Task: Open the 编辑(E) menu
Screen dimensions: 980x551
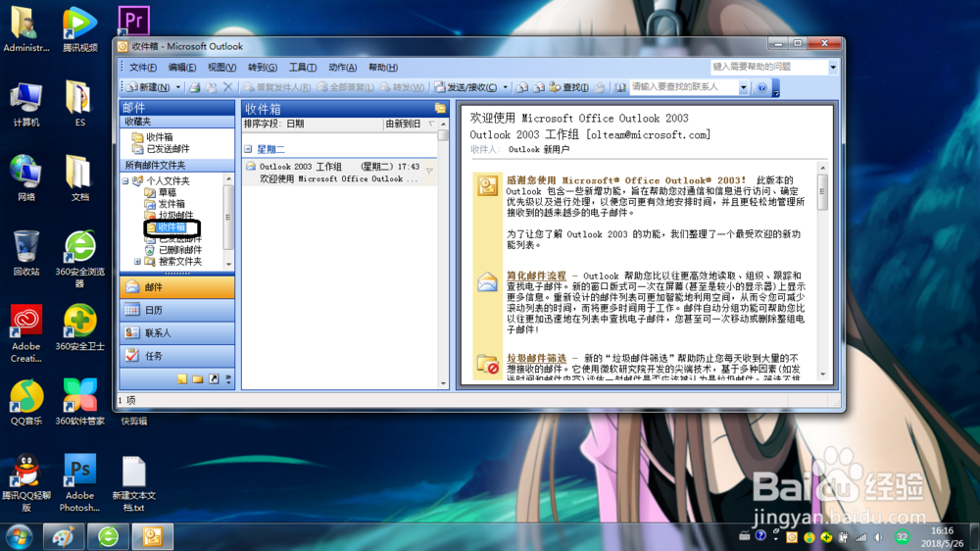Action: click(x=182, y=68)
